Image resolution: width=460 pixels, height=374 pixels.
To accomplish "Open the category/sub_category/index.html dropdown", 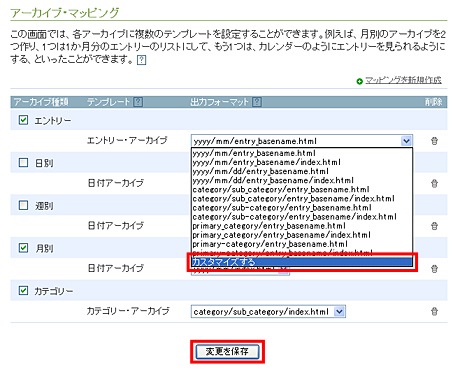I will [x=268, y=312].
